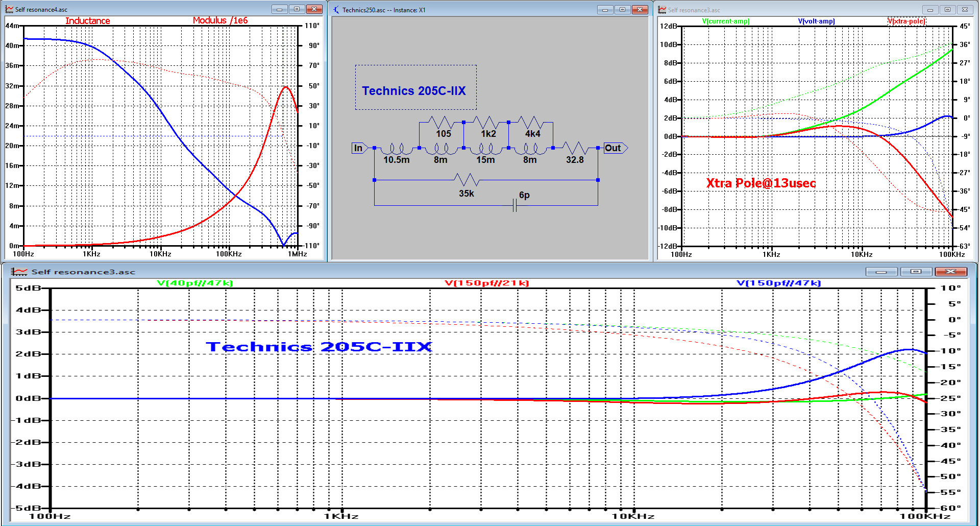
Task: Maximize the window showing Xtra Pole@13usec plot
Action: pyautogui.click(x=947, y=10)
